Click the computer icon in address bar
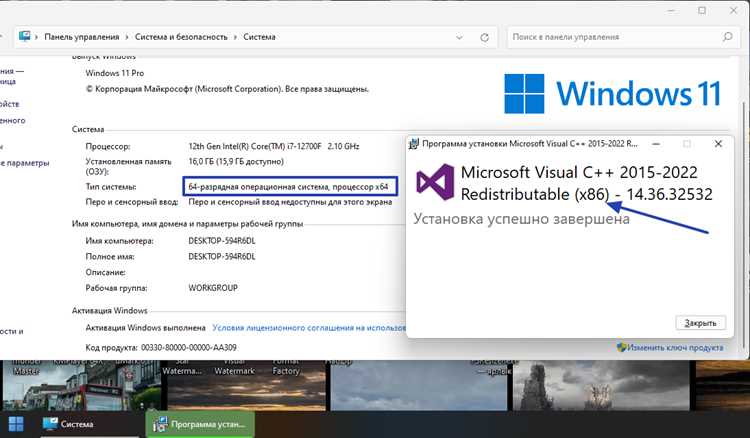Image resolution: width=750 pixels, height=438 pixels. tap(24, 36)
